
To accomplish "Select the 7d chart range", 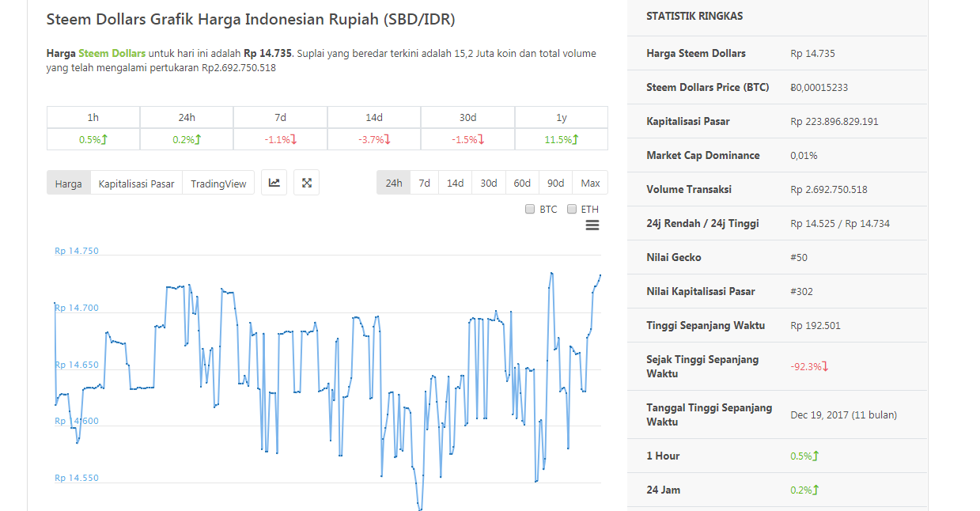I will (425, 183).
